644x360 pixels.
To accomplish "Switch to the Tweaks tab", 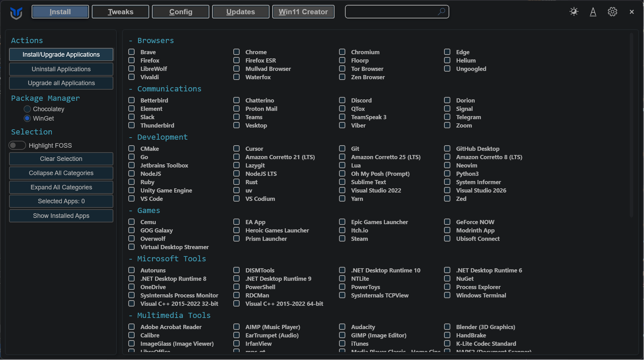I will (121, 12).
